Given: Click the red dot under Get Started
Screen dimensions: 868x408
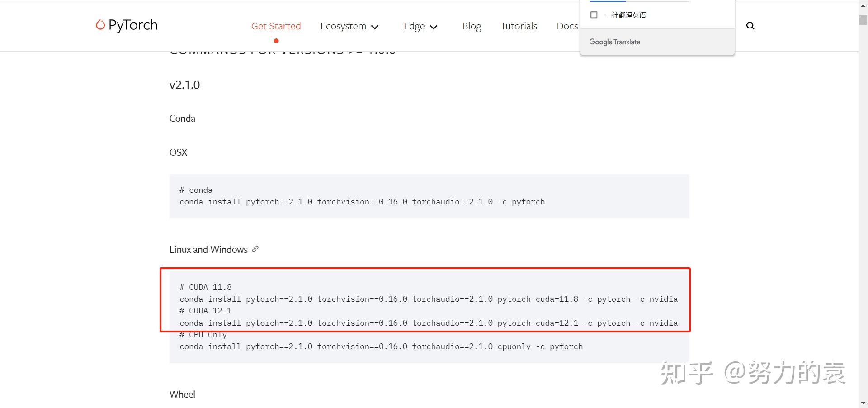Looking at the screenshot, I should [x=276, y=41].
